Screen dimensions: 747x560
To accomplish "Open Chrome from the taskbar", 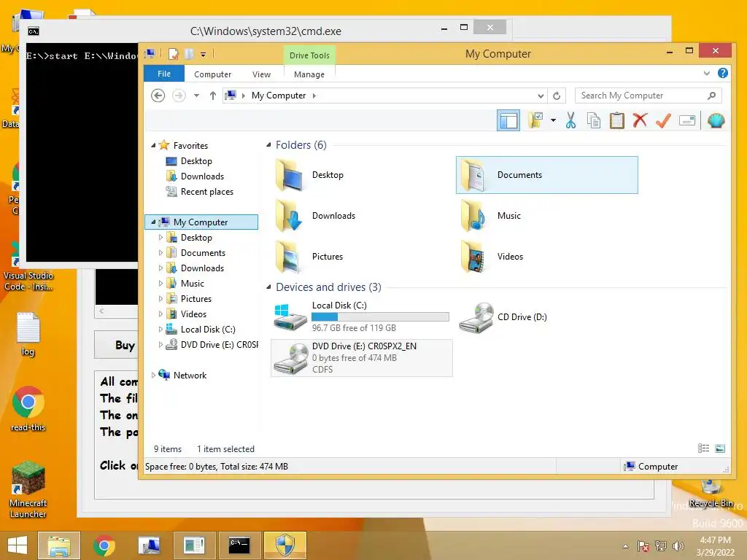I will 104,545.
